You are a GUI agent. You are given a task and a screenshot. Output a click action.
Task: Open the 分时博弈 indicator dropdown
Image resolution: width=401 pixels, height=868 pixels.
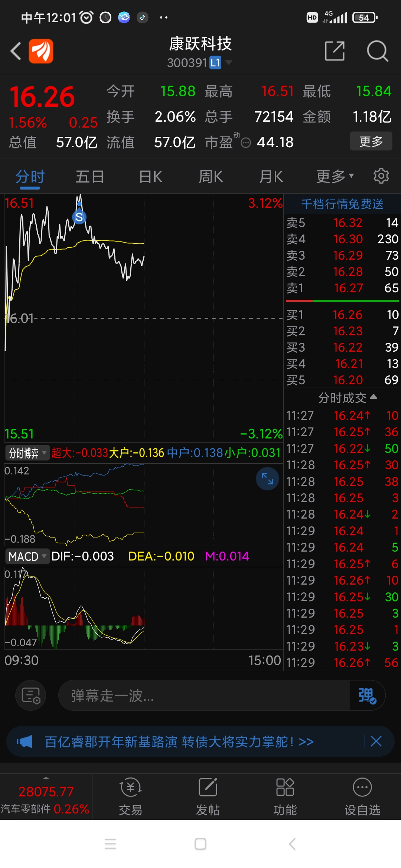pyautogui.click(x=27, y=453)
